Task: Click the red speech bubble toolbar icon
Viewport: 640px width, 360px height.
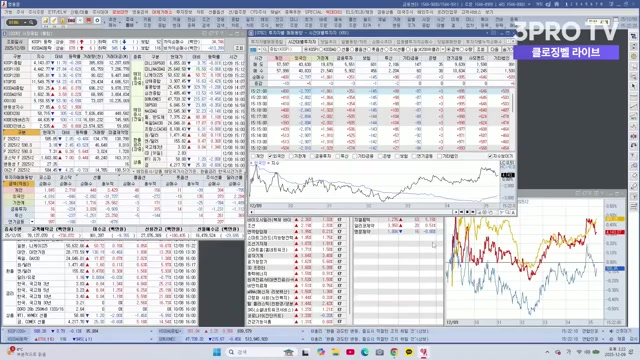Action: (x=88, y=21)
